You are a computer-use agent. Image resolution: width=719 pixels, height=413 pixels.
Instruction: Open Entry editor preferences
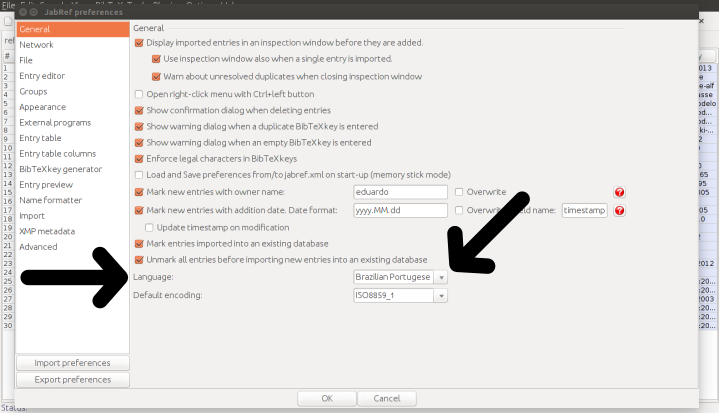pos(73,76)
